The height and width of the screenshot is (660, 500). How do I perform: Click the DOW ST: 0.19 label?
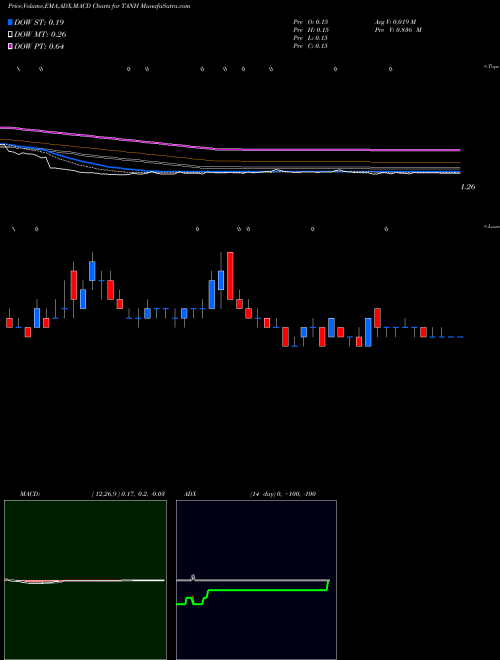[39, 22]
